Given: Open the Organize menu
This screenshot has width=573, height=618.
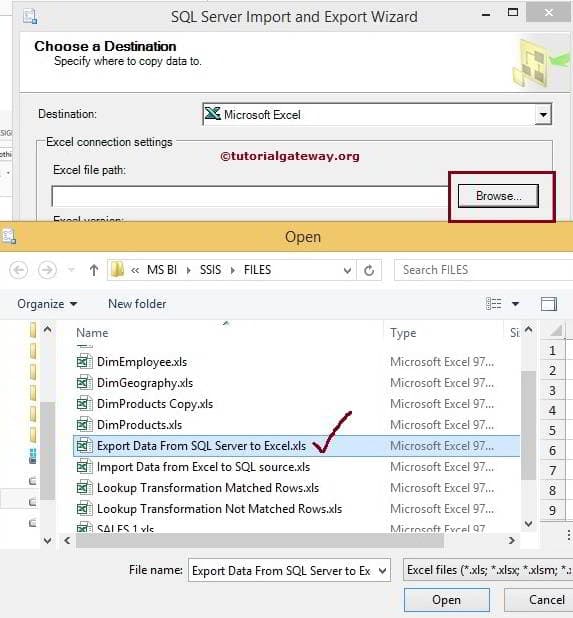Looking at the screenshot, I should click(x=47, y=304).
